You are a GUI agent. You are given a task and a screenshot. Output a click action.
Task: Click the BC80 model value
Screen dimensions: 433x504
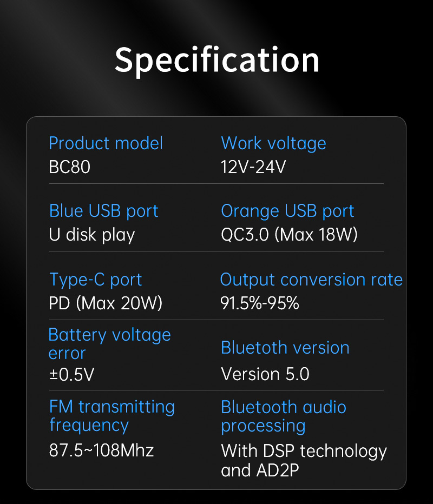pos(69,167)
